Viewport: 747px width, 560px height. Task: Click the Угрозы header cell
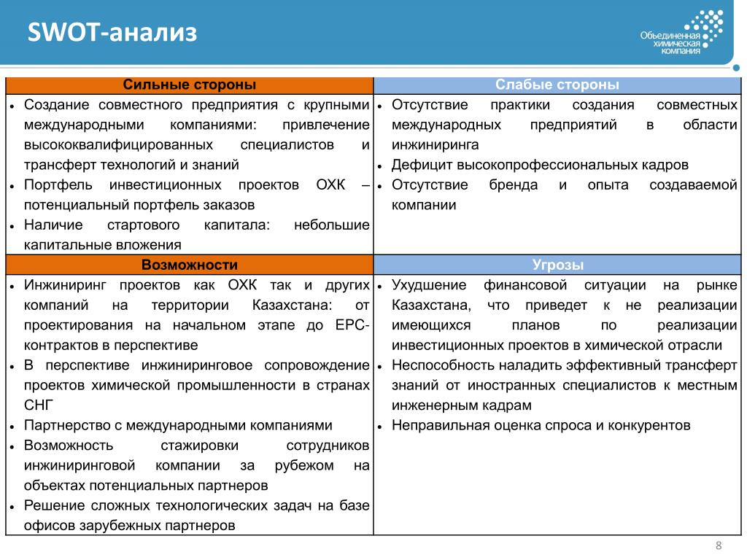[557, 265]
